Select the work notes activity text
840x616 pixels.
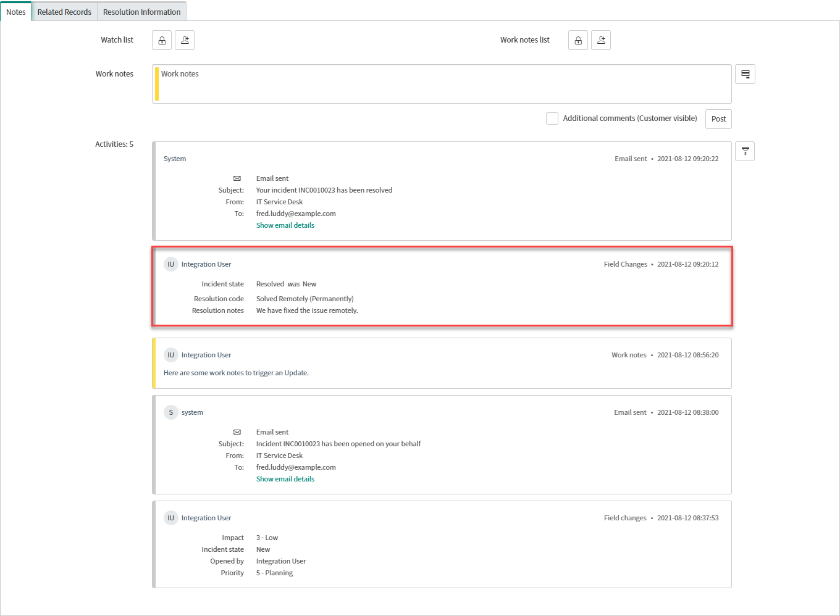tap(236, 373)
